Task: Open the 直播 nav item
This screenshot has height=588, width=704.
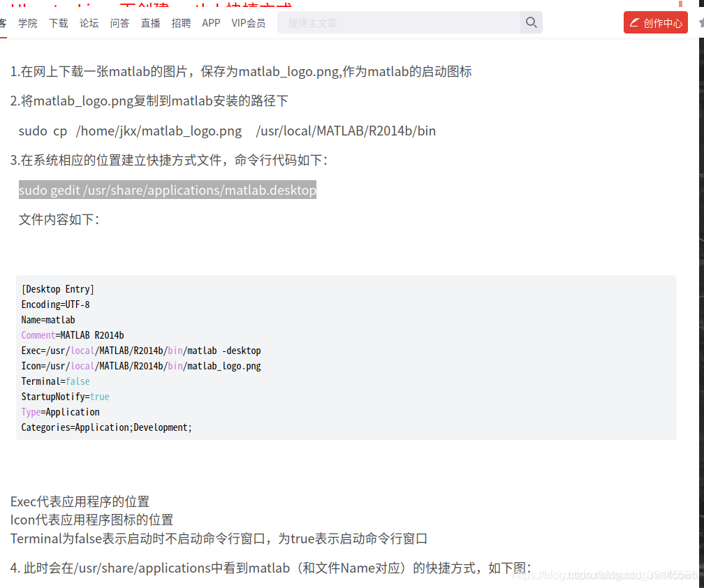Action: coord(150,23)
